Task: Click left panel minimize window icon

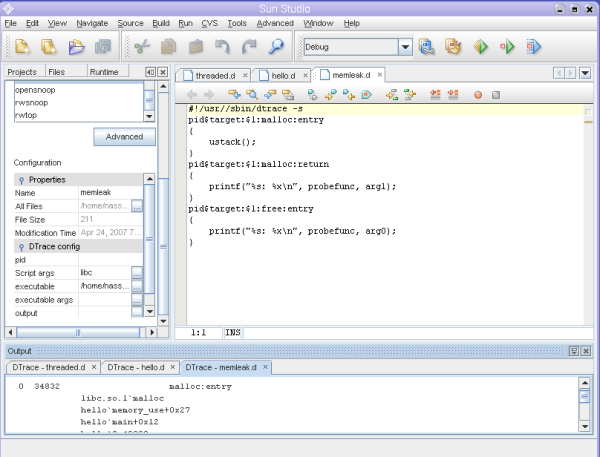Action: click(x=150, y=72)
